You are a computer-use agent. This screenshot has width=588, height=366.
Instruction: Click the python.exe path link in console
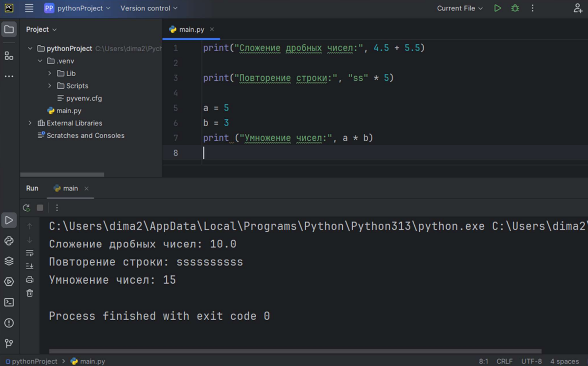tap(267, 226)
